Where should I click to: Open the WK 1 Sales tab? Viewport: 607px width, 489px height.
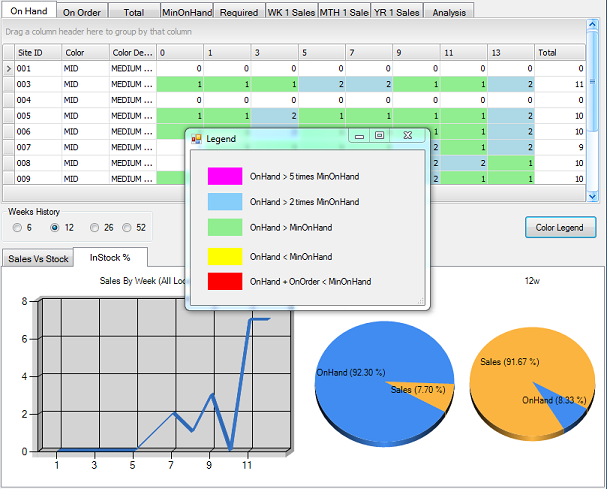291,12
